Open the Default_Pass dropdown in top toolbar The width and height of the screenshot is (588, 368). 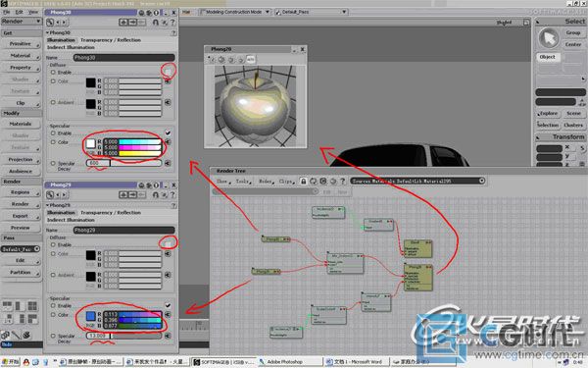point(311,12)
